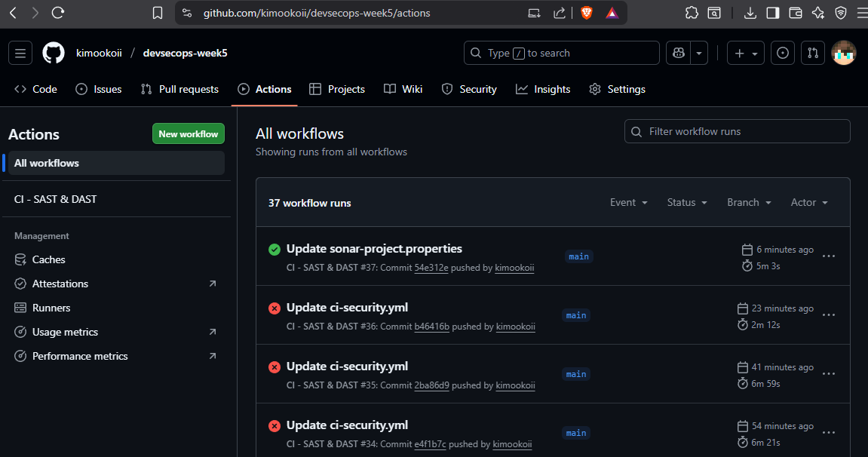Open the Copilot chat icon

pos(679,53)
